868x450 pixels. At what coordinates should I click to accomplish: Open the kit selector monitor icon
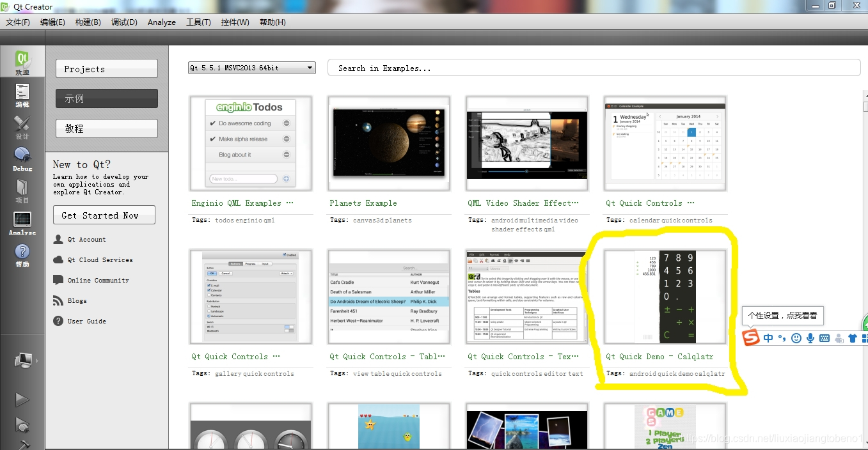click(22, 361)
